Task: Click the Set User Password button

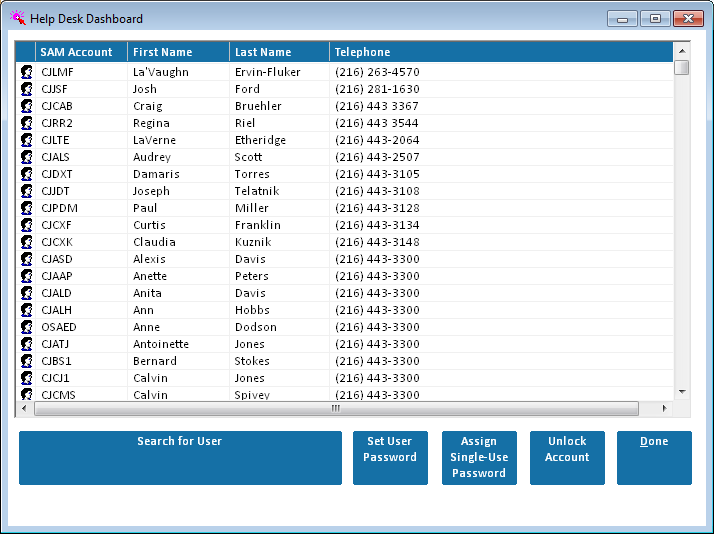Action: [390, 458]
